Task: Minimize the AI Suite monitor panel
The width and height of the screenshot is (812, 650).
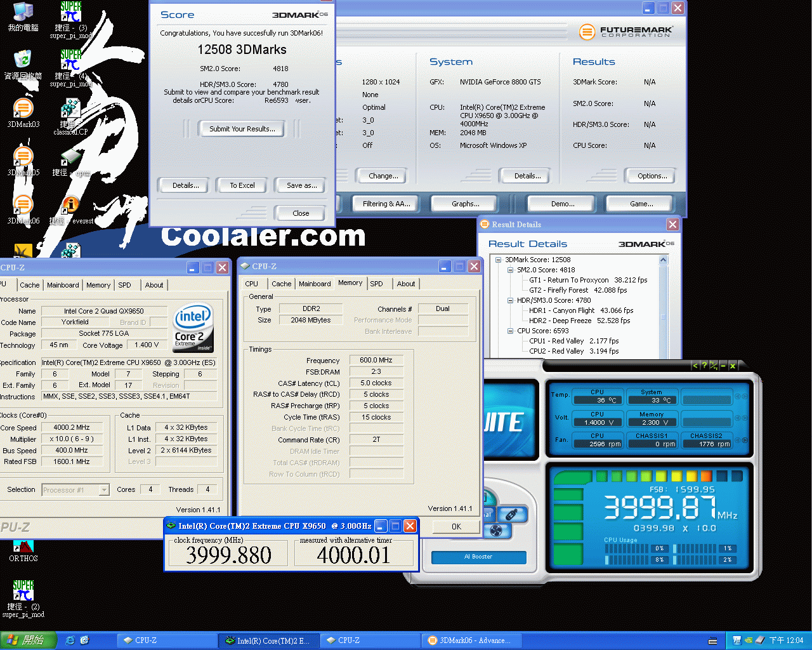Action: point(723,366)
